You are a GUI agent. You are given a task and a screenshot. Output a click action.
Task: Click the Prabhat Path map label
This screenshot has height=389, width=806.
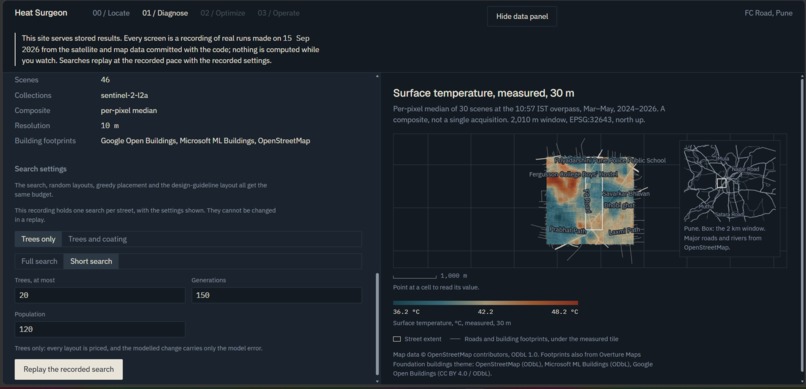567,230
